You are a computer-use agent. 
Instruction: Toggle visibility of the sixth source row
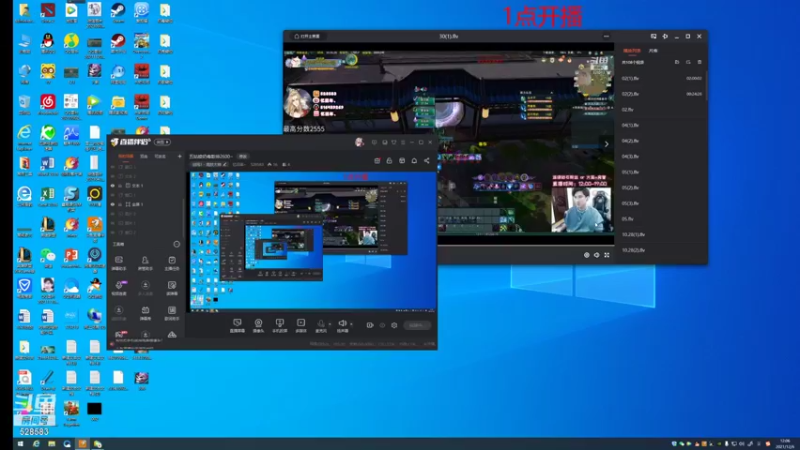coord(113,214)
